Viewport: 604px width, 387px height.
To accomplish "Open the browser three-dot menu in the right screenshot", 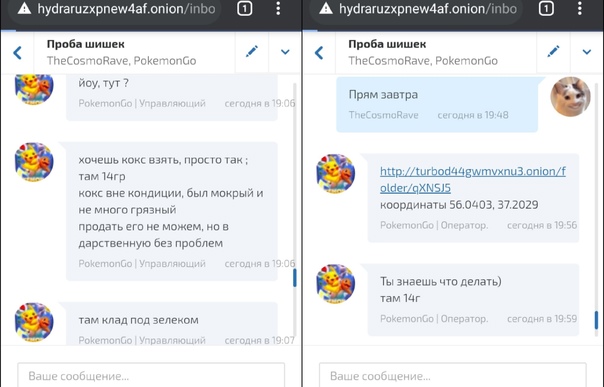I will (580, 8).
